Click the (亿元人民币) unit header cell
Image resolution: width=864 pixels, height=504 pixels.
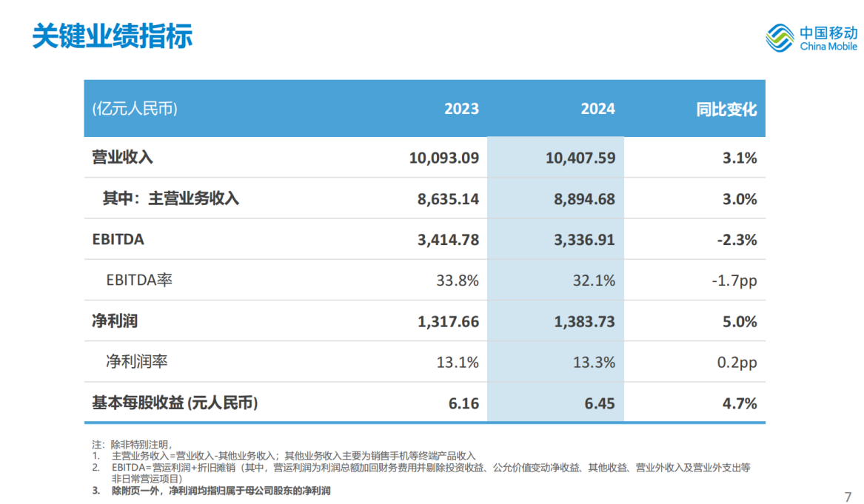[x=135, y=109]
